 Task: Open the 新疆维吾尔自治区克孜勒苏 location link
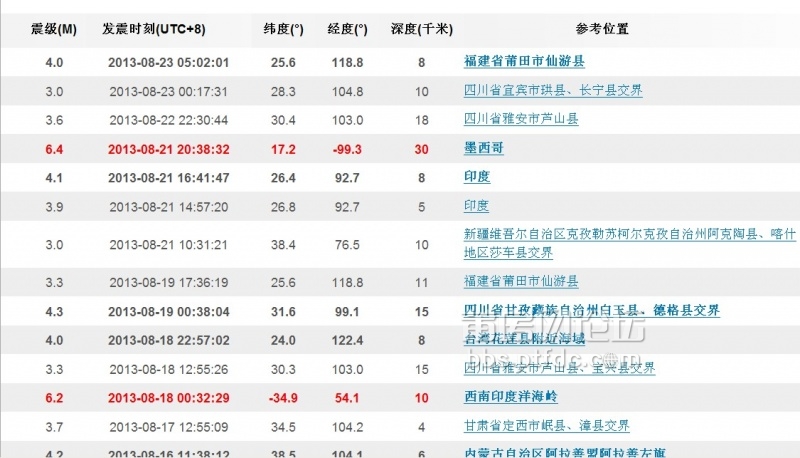[630, 243]
